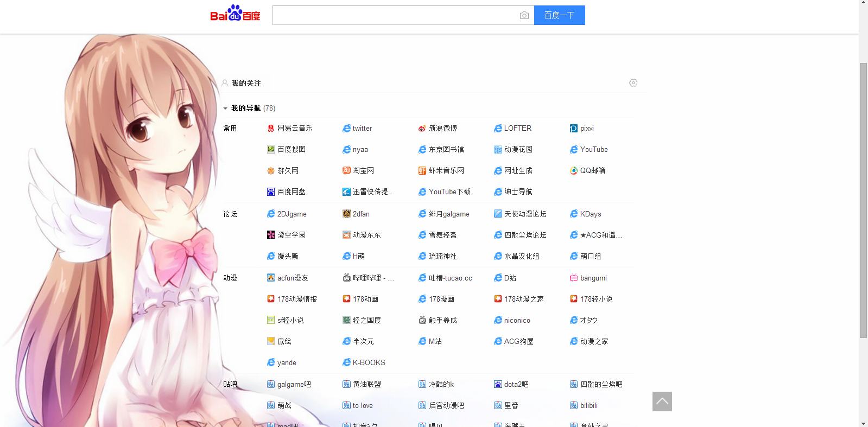
Task: Click the 网易云音乐 icon
Action: (x=271, y=129)
